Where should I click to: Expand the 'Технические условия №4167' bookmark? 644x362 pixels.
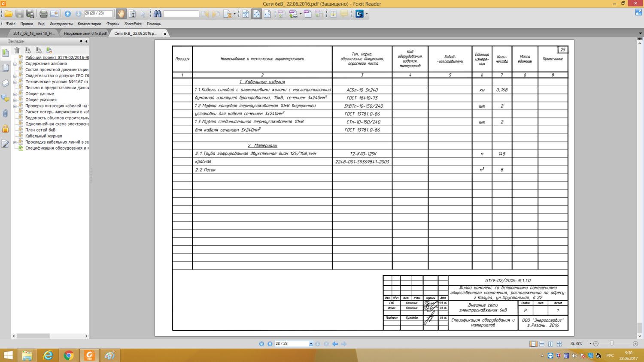15,82
